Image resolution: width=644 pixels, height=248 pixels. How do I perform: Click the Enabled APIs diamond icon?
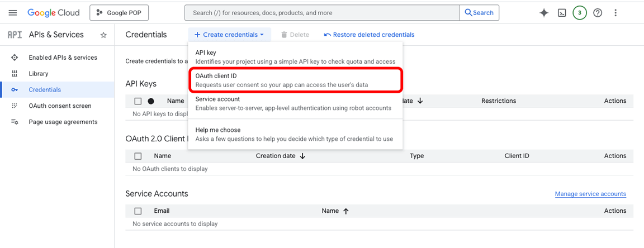15,58
